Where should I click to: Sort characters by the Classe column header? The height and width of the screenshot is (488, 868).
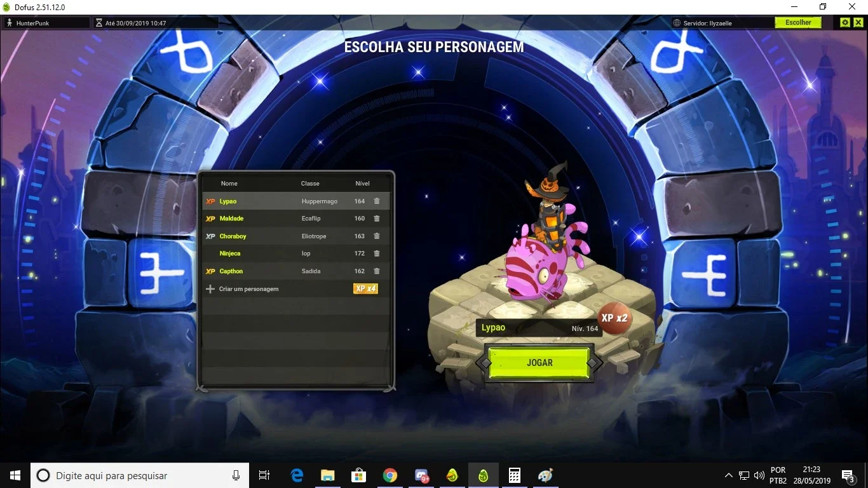(x=310, y=184)
